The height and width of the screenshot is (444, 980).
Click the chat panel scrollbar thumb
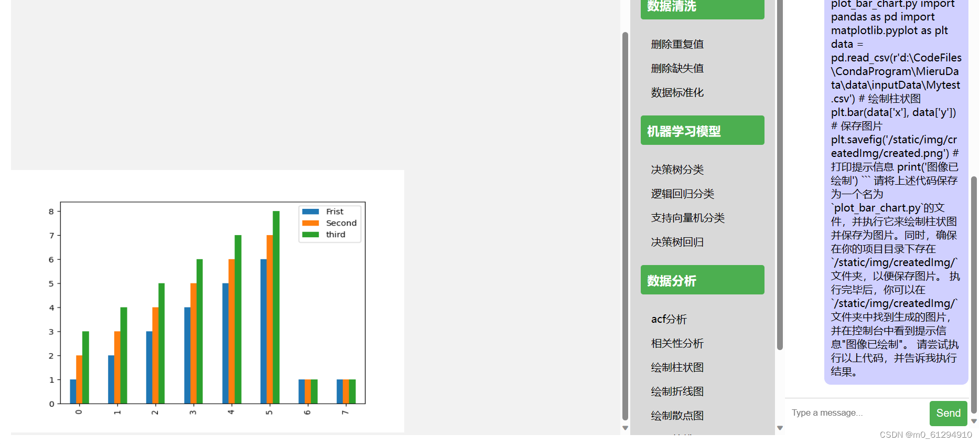974,295
